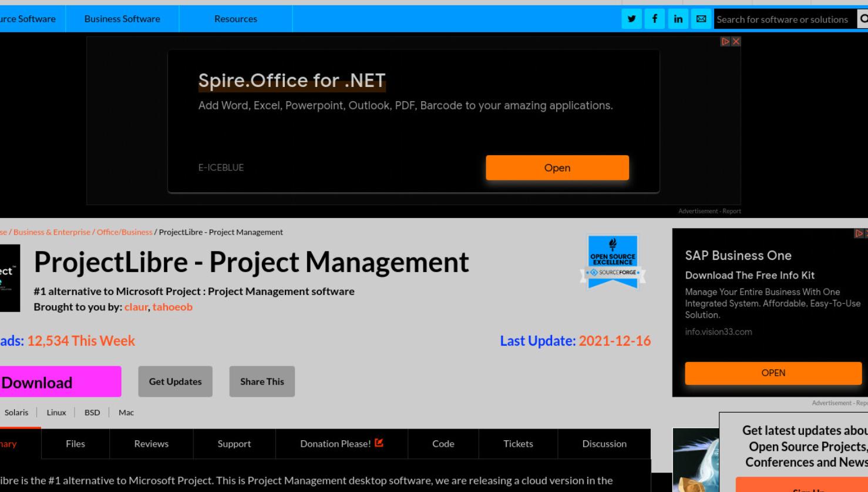Image resolution: width=868 pixels, height=492 pixels.
Task: Switch to the Tickets tab
Action: tap(518, 444)
